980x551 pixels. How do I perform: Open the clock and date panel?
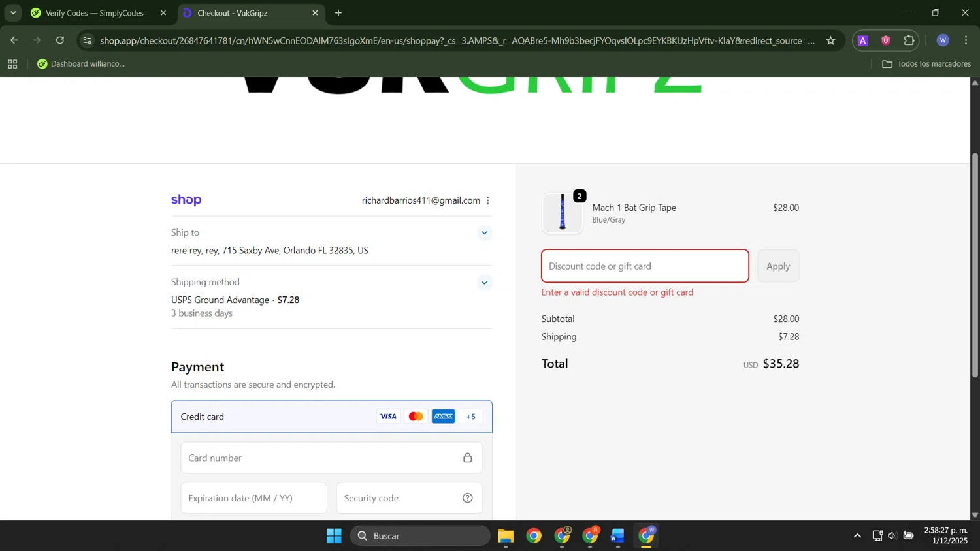coord(945,536)
